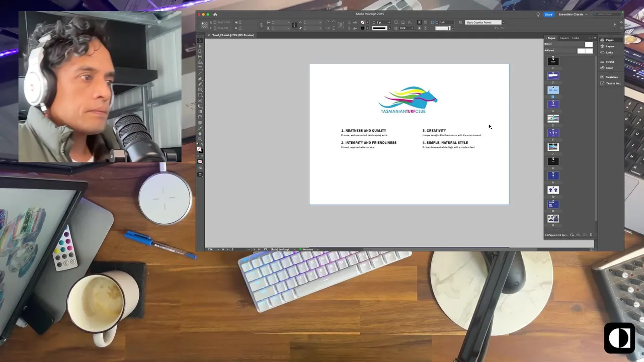Click '1. NEATNESS AND QUALITY' heading
This screenshot has width=644, height=362.
pos(364,131)
